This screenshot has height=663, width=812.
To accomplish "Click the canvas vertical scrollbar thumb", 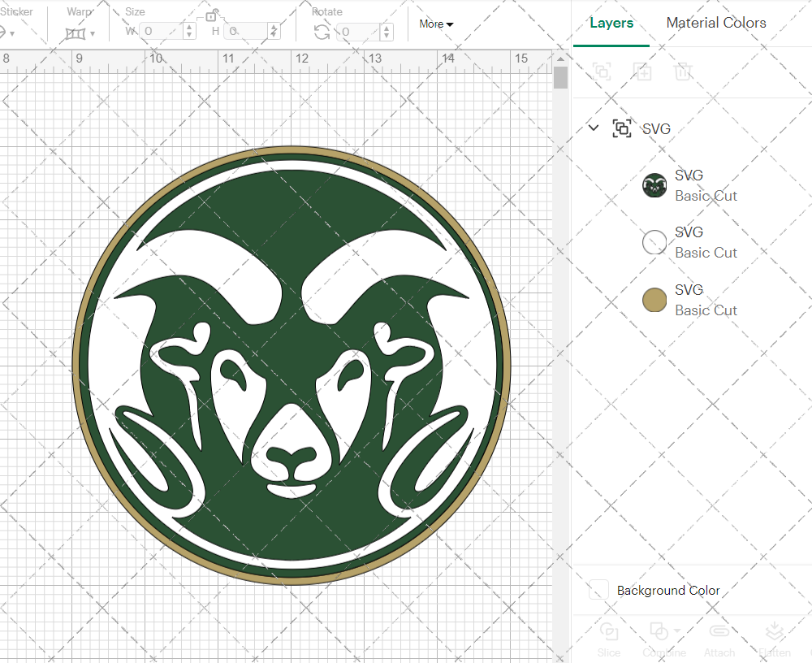I will pyautogui.click(x=560, y=78).
